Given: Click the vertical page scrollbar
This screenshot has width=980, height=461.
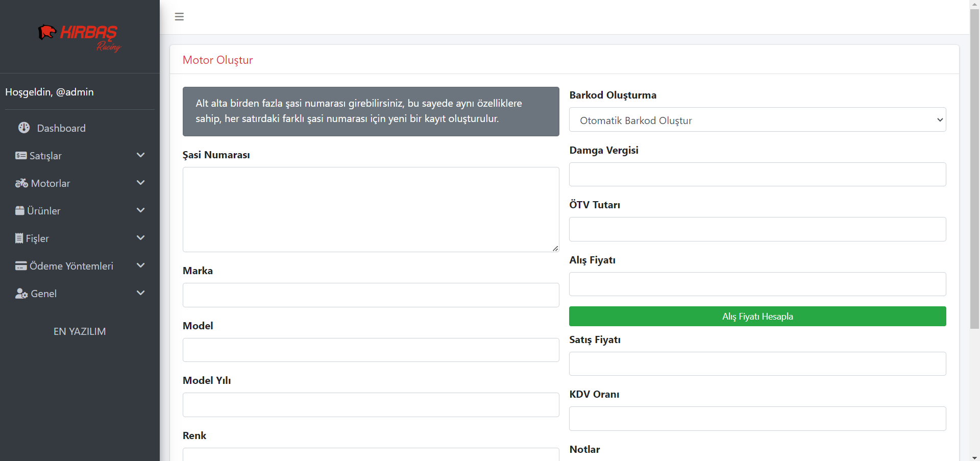Looking at the screenshot, I should [x=974, y=168].
